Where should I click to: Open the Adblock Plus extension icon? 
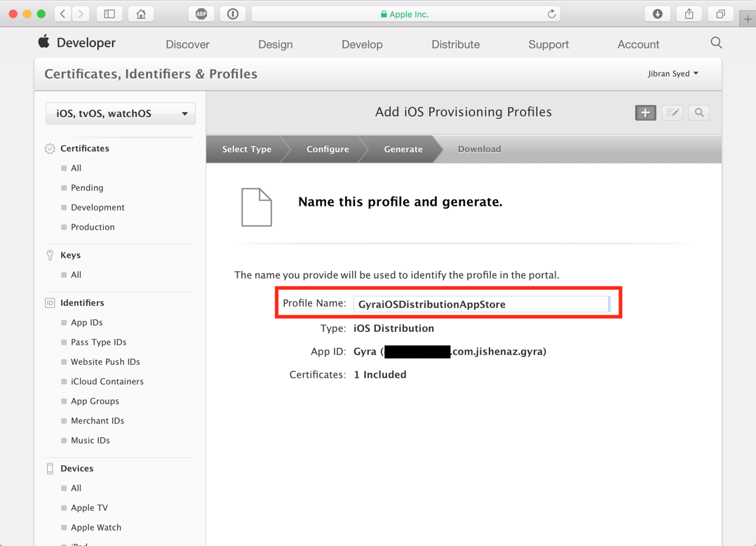(x=201, y=14)
